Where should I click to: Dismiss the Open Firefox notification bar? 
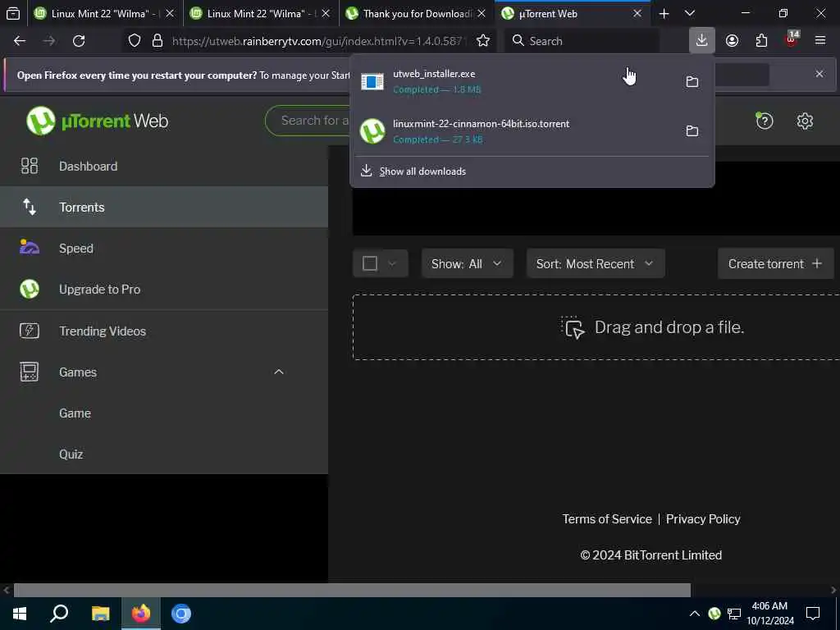[x=819, y=74]
